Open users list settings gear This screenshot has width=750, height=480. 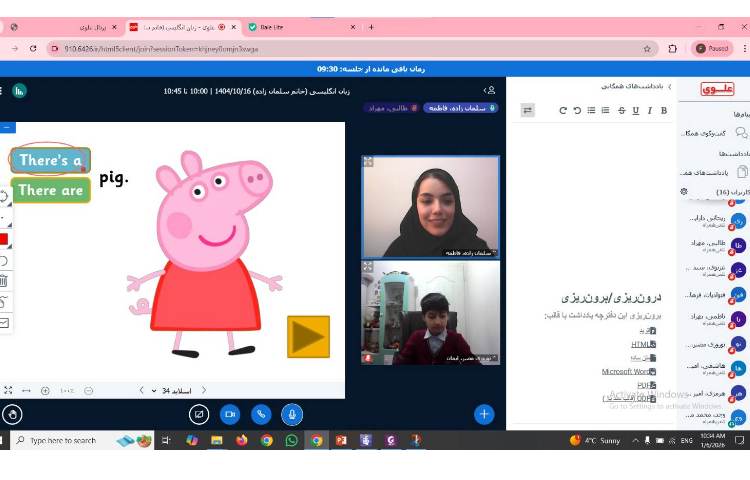click(684, 191)
